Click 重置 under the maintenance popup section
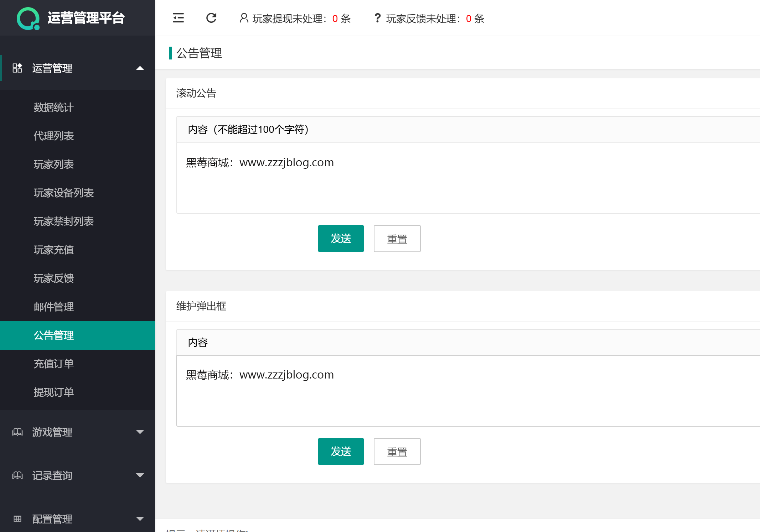Screen dimensions: 760x532 (x=397, y=451)
